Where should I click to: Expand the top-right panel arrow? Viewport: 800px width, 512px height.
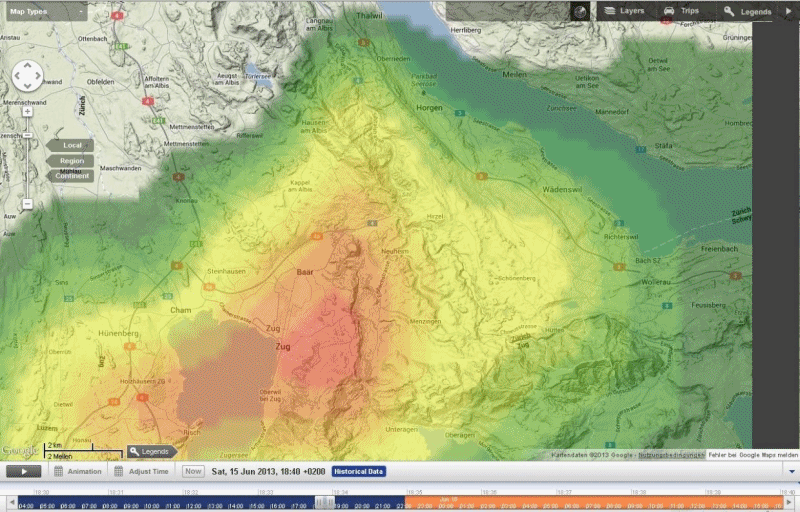(x=789, y=11)
